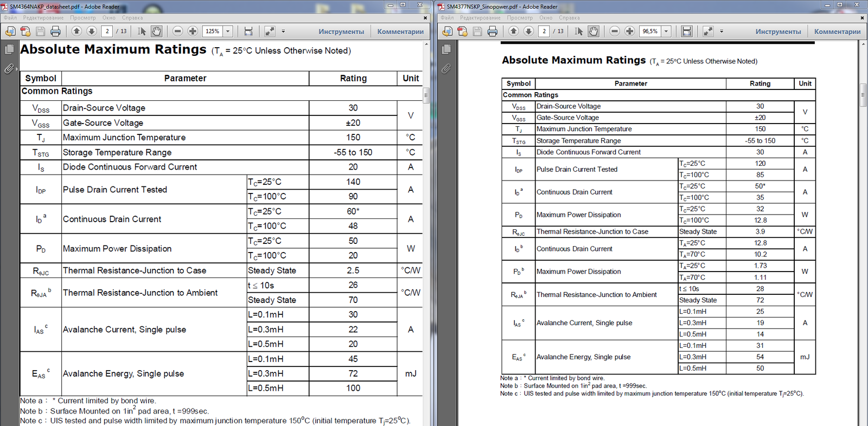
Task: Go to the previous page in SM4364NAKP window
Action: pos(76,31)
